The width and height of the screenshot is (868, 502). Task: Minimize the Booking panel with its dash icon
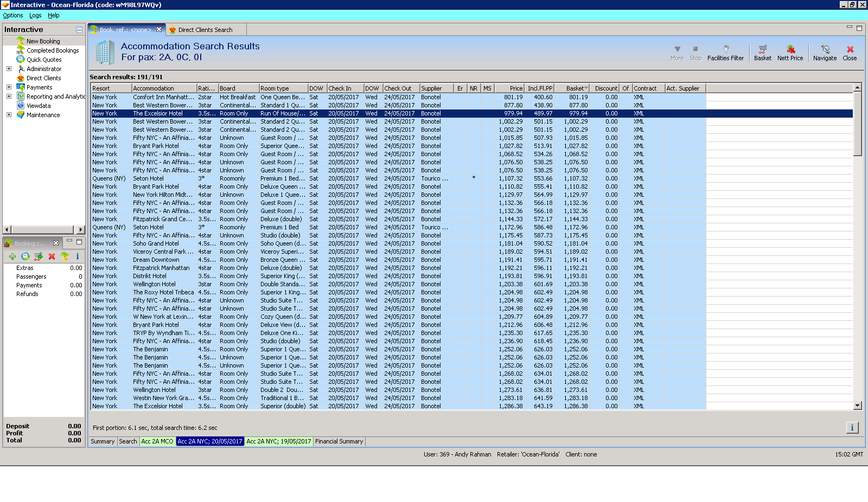pos(69,241)
